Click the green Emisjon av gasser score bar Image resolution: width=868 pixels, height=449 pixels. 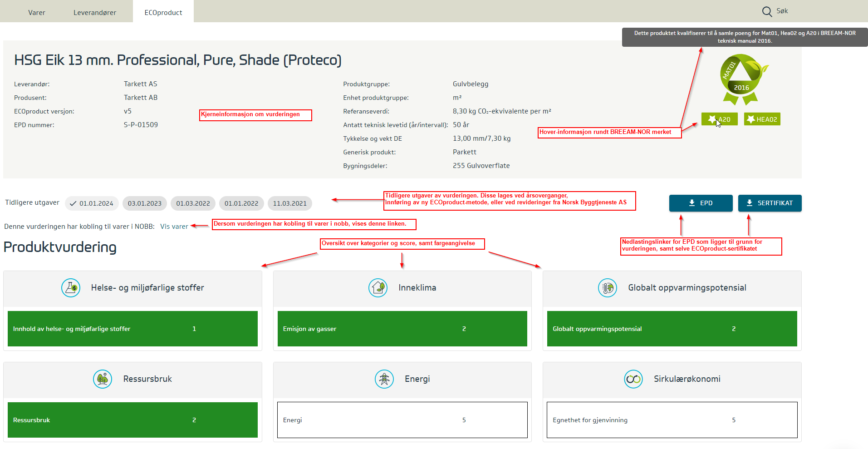[402, 329]
